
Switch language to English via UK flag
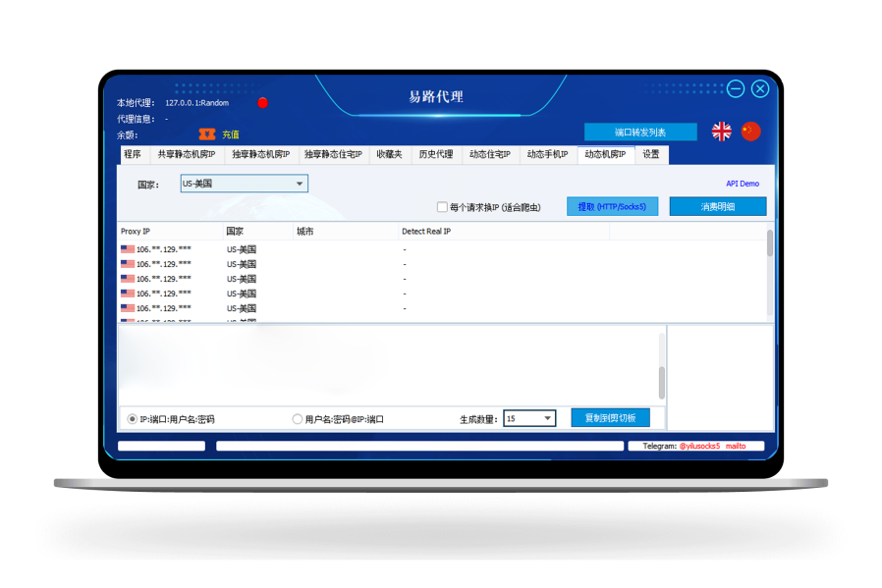coord(721,132)
